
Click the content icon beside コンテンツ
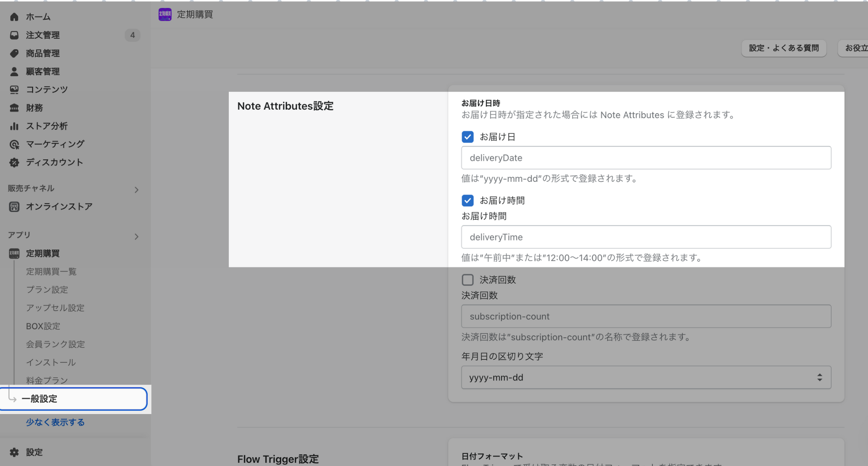coord(14,90)
